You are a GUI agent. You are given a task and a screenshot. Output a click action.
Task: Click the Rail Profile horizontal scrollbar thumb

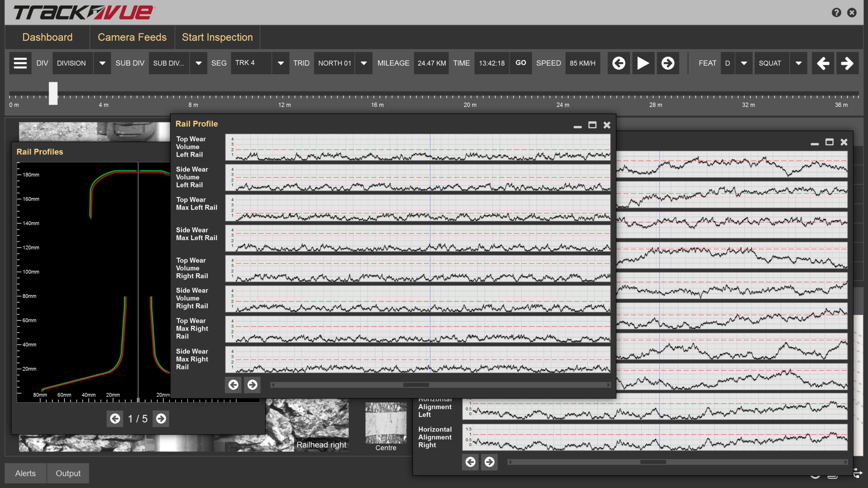point(416,385)
